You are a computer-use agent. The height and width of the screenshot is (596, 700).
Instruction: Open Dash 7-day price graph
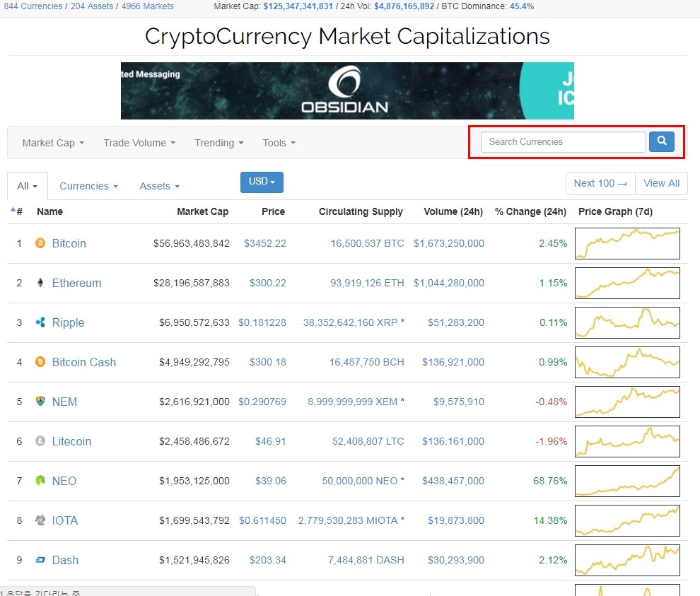pyautogui.click(x=627, y=560)
